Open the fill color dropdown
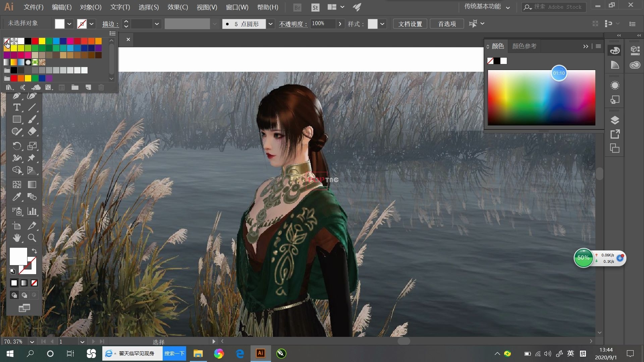Image resolution: width=644 pixels, height=362 pixels. point(69,24)
